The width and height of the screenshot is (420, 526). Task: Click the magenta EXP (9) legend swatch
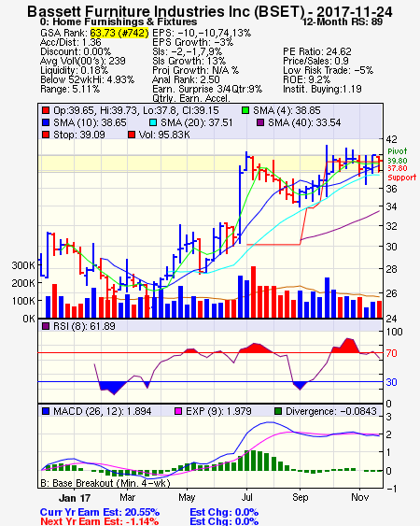pyautogui.click(x=178, y=411)
